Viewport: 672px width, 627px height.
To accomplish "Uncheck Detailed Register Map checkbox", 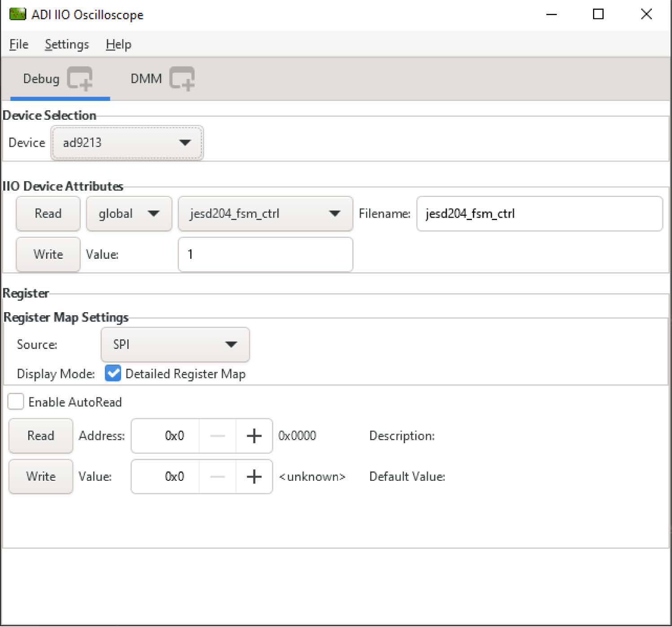I will (x=113, y=374).
